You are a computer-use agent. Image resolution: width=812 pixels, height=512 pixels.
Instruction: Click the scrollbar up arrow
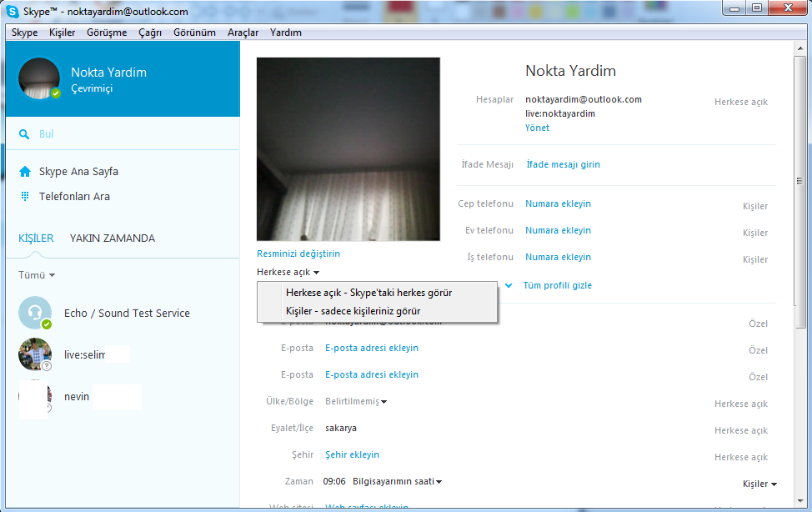click(x=800, y=48)
